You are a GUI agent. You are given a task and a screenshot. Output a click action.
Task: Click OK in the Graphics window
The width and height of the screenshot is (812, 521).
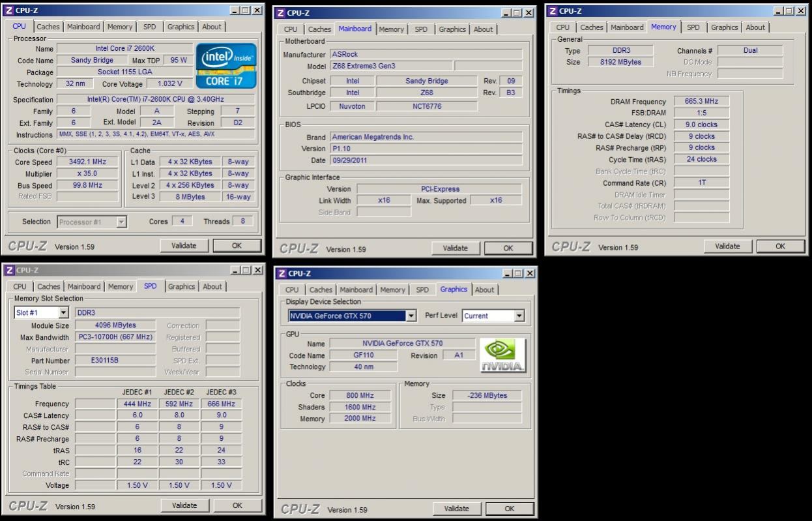click(x=510, y=509)
